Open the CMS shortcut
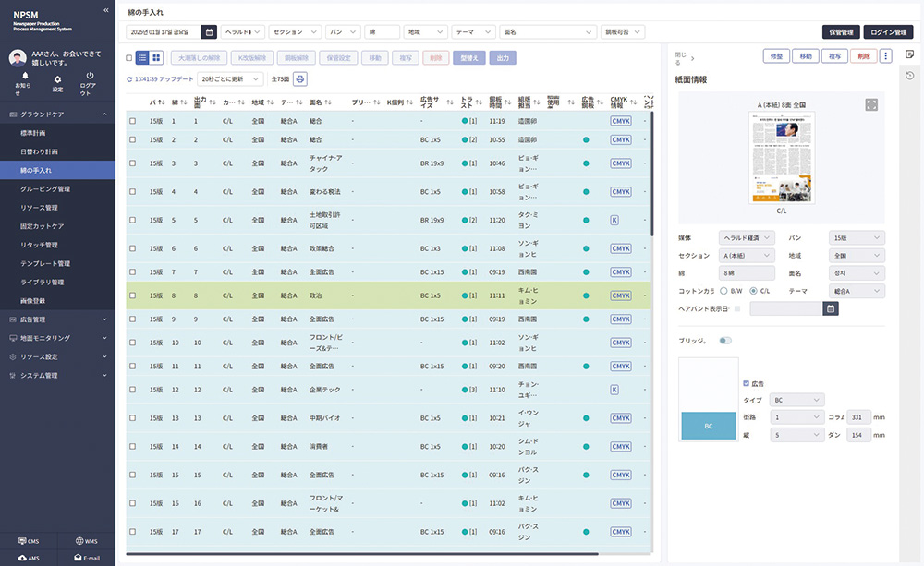The width and height of the screenshot is (924, 566). 29,541
